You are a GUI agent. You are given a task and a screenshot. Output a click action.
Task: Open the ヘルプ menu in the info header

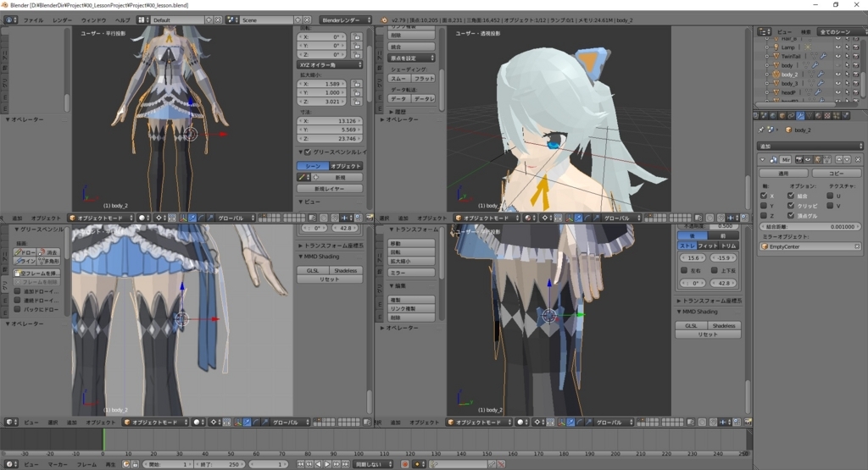click(122, 20)
